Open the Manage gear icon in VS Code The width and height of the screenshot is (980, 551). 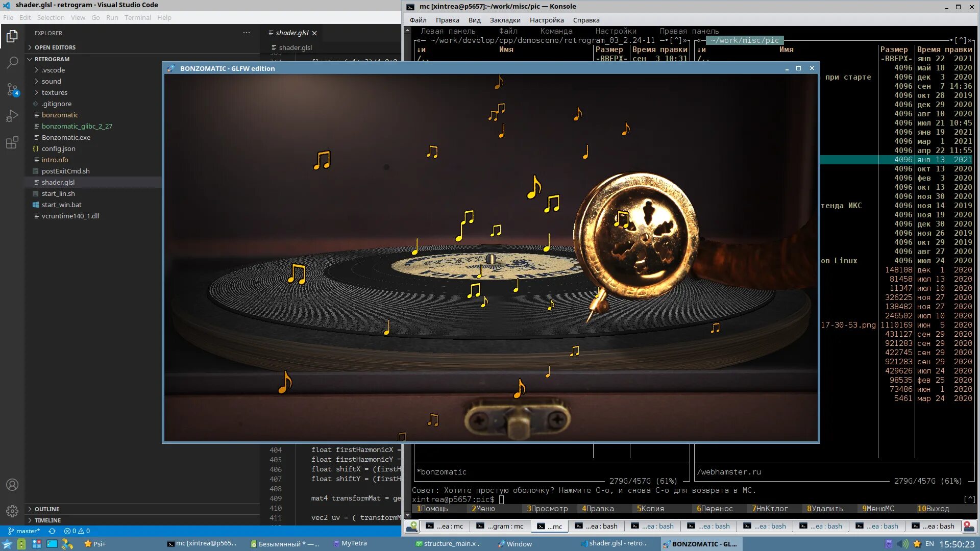(x=12, y=511)
